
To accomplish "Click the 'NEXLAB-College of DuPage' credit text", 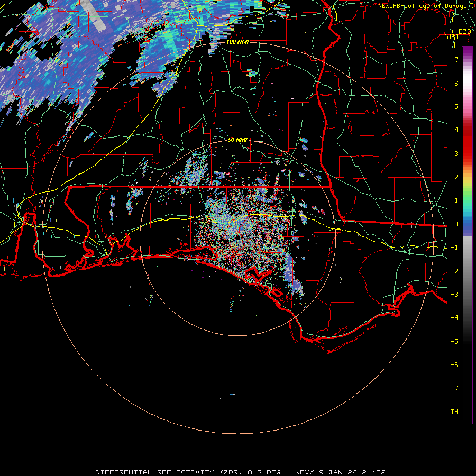I will click(423, 6).
